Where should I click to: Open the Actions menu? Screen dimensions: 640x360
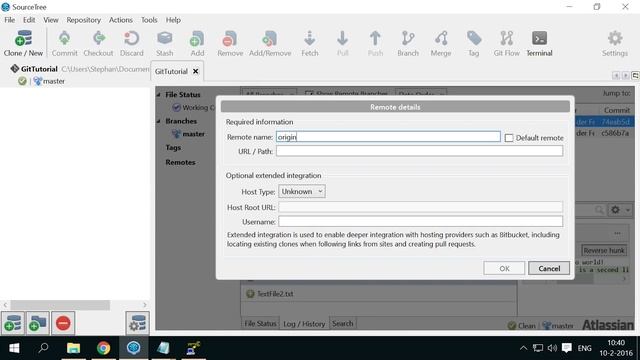click(120, 20)
